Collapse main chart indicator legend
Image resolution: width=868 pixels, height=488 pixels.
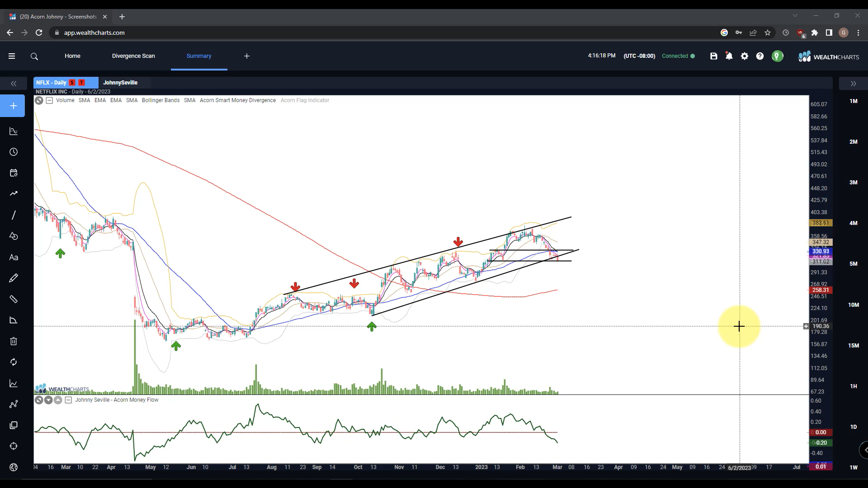[49, 100]
